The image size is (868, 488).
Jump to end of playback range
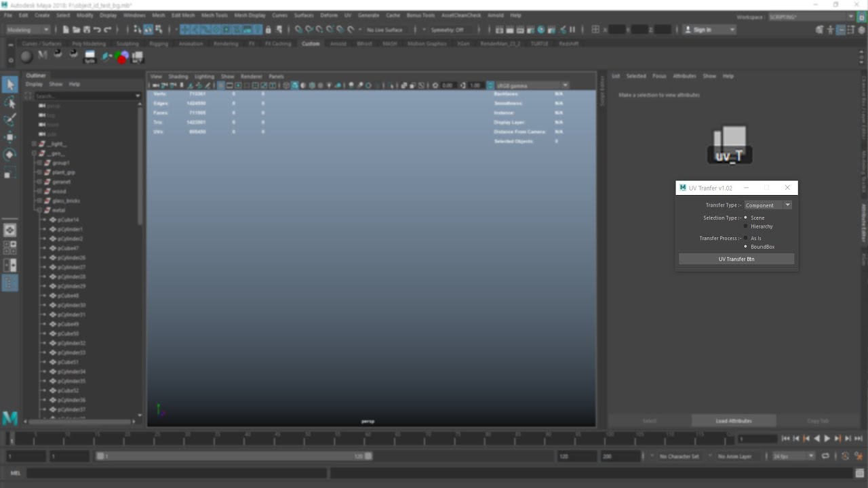(859, 439)
